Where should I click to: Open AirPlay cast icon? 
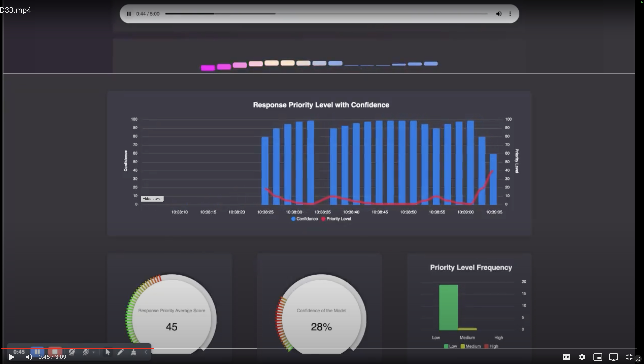coord(613,357)
